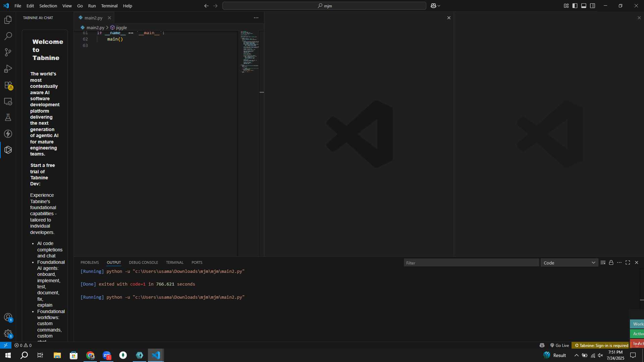644x362 pixels.
Task: Open the remote window indicator in status bar
Action: click(6, 345)
